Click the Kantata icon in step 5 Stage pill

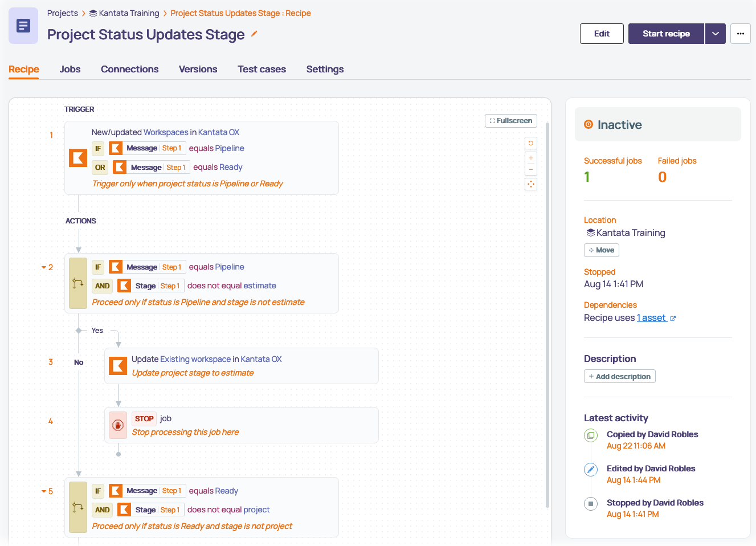point(124,510)
